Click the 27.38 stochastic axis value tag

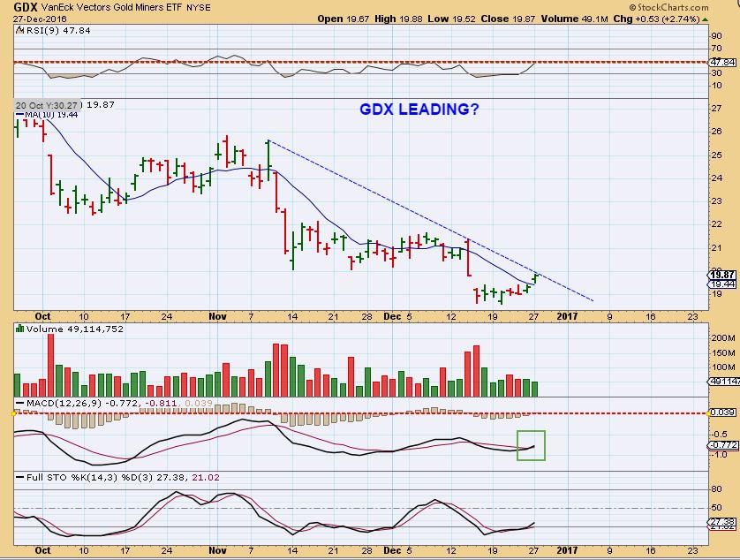[x=722, y=522]
